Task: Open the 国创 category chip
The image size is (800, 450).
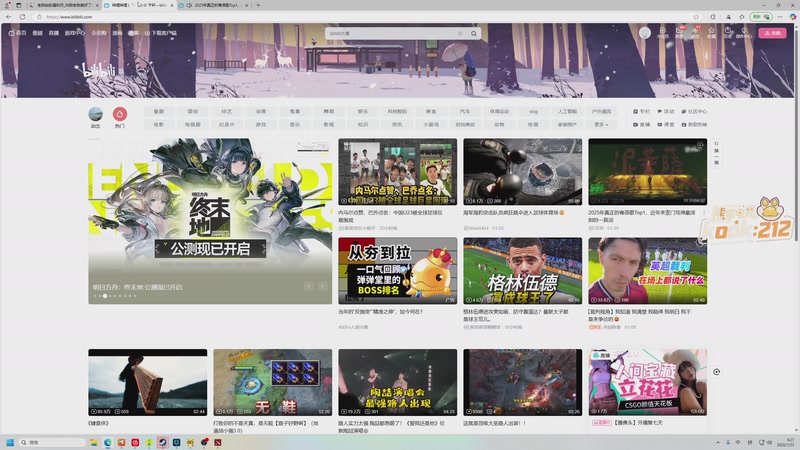Action: 192,111
